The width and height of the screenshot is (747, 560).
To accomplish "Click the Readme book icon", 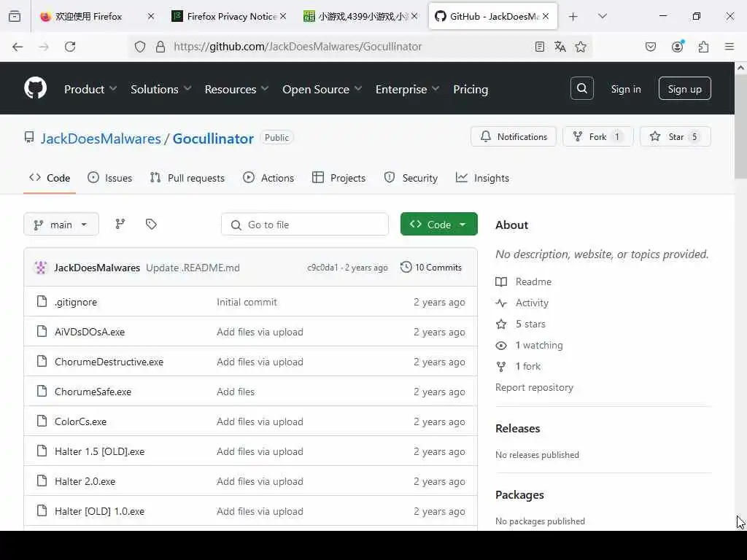I will [501, 281].
